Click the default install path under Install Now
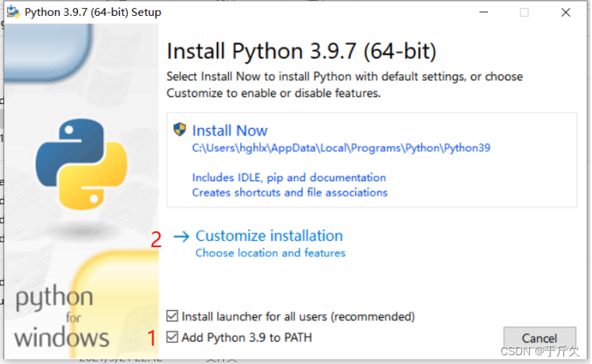This screenshot has width=592, height=364. 341,148
